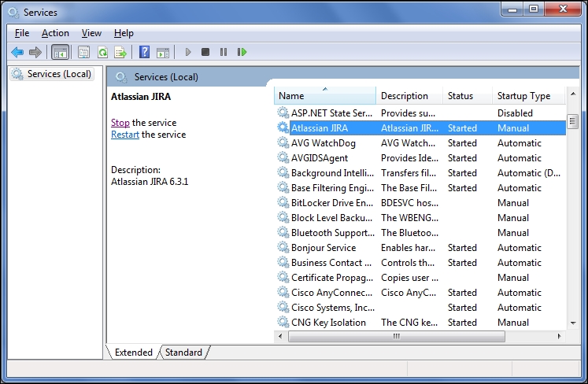Click gear icon beside Block Level Backup
588x384 pixels.
[283, 217]
